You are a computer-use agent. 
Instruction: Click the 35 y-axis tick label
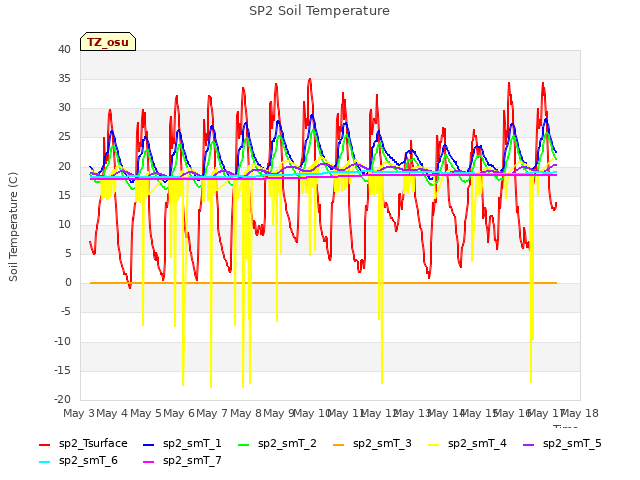[x=64, y=78]
